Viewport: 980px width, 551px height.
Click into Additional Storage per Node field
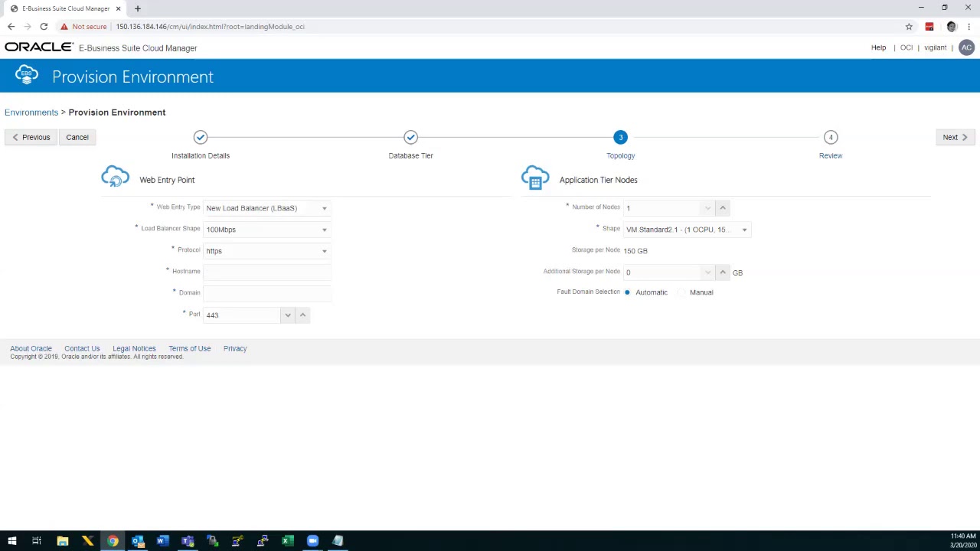(661, 272)
